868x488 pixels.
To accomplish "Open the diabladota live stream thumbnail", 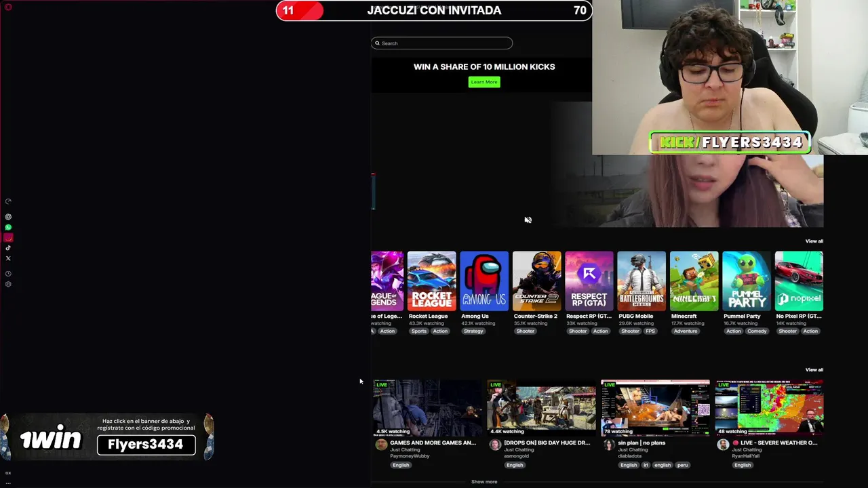I will click(655, 407).
